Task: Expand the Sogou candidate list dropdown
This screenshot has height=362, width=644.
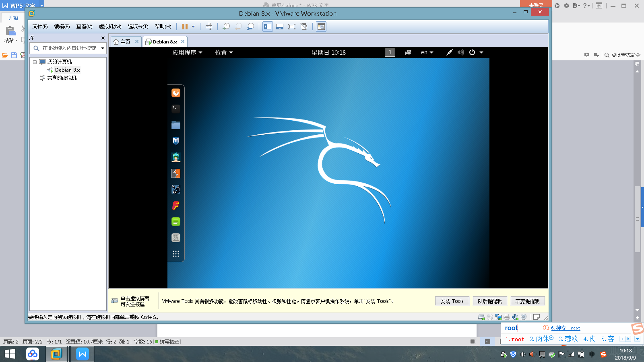Action: pyautogui.click(x=637, y=339)
